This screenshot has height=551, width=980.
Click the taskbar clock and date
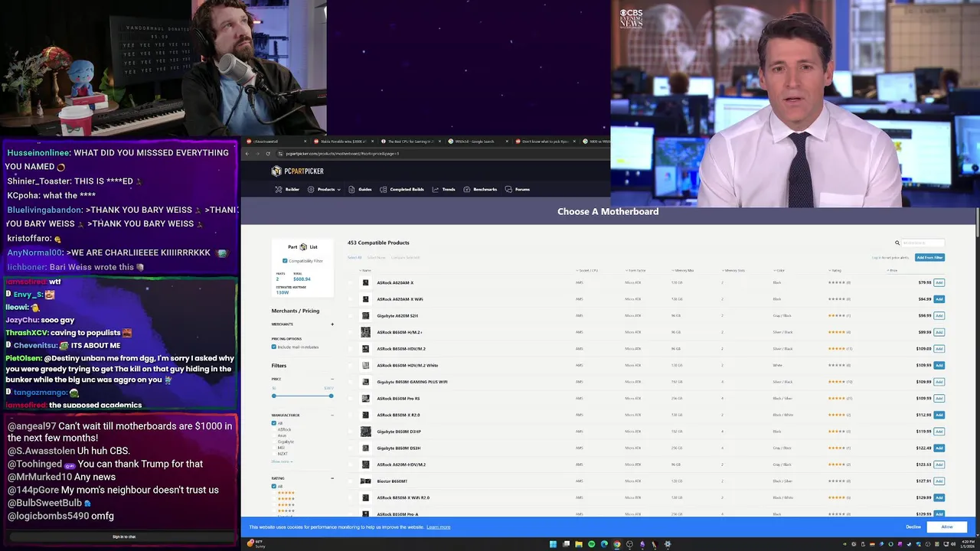click(969, 544)
